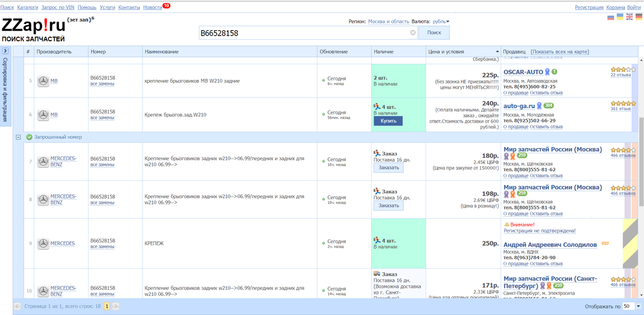
Task: Open the Корзина link
Action: 615,8
